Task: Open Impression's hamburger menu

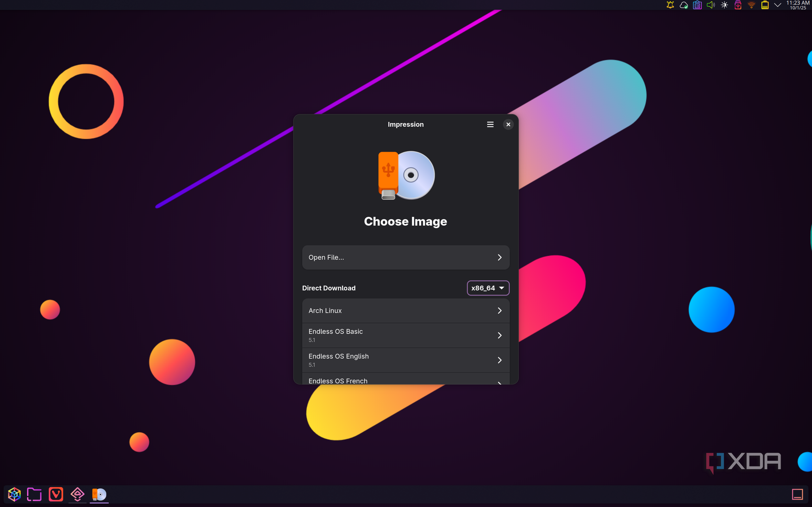Action: coord(490,124)
